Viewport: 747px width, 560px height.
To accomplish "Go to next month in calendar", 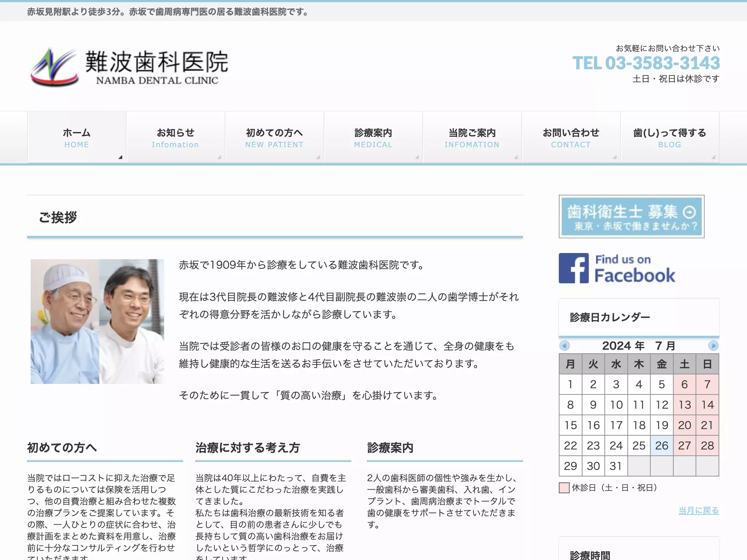I will [713, 346].
